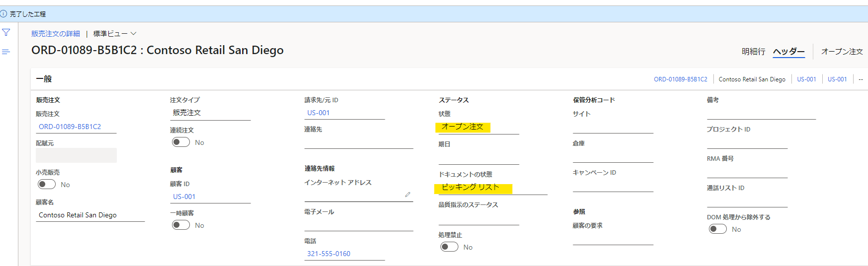Image resolution: width=868 pixels, height=266 pixels.
Task: Click the 電子メール input field
Action: coord(358,224)
